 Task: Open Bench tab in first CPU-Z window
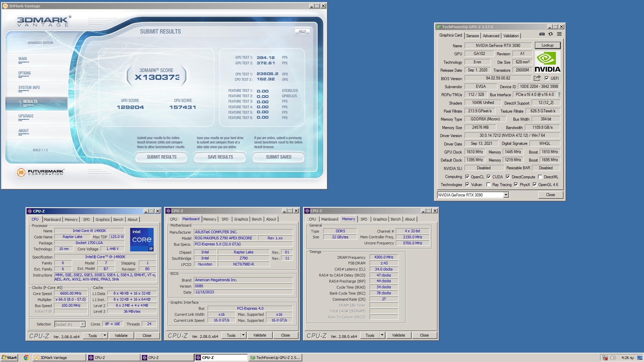118,220
